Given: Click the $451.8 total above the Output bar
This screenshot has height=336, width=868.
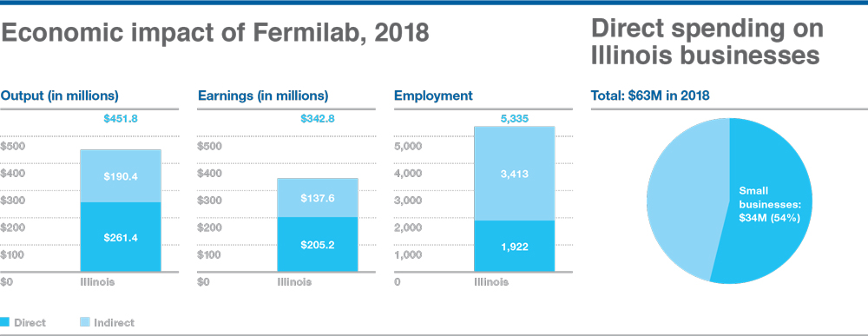Looking at the screenshot, I should click(x=121, y=118).
